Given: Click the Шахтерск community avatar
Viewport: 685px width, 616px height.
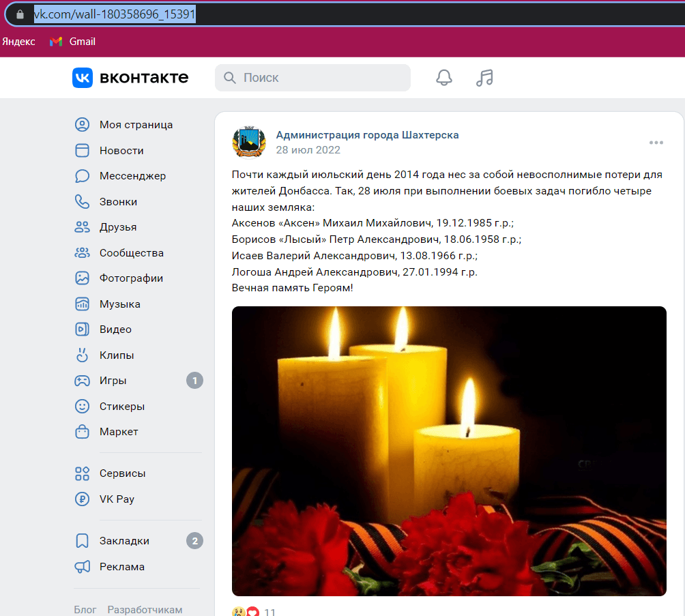Looking at the screenshot, I should [249, 143].
